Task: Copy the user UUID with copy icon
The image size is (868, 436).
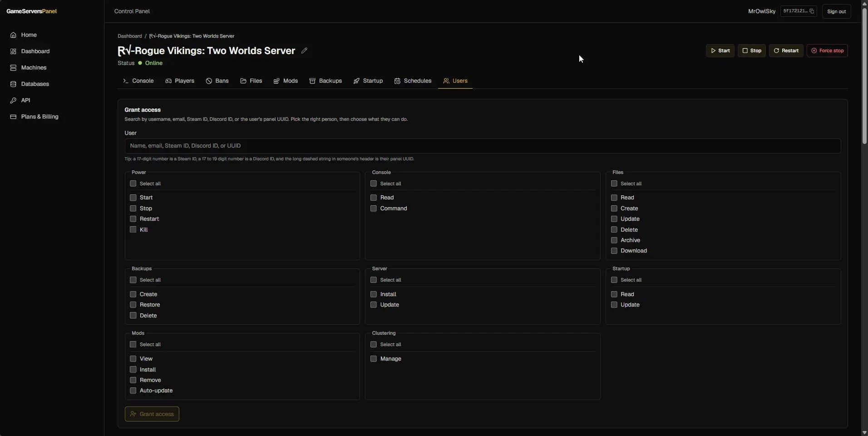Action: (x=812, y=11)
